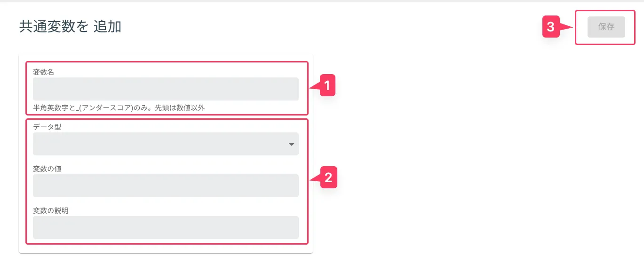Click the card's empty area below the 変数の説明 field

point(166,248)
